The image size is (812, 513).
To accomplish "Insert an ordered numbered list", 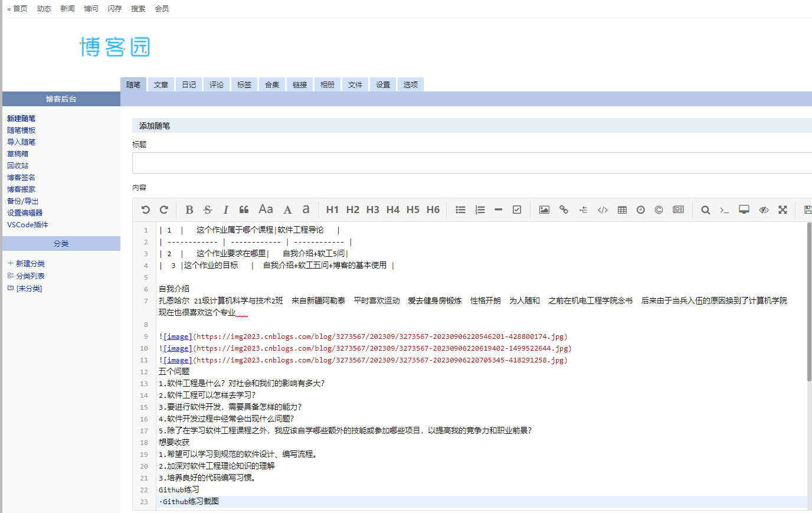I will tap(480, 210).
